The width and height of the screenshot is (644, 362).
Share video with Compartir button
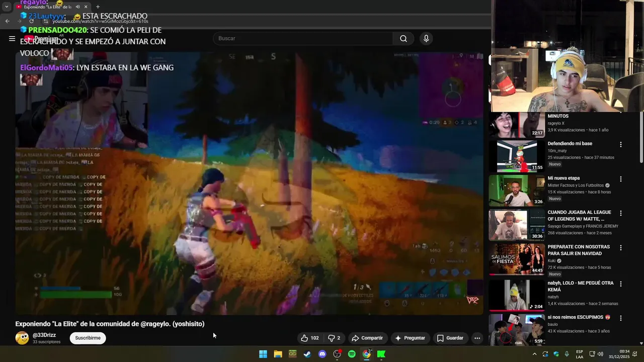[367, 338]
